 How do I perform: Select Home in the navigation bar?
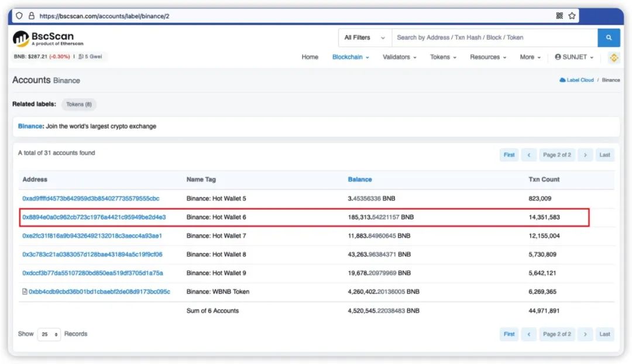[310, 57]
